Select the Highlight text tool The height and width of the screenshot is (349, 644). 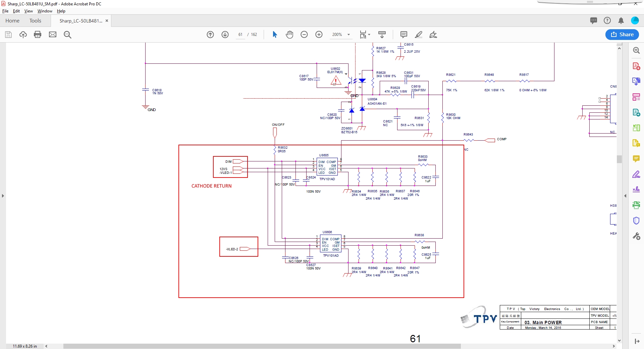[419, 35]
